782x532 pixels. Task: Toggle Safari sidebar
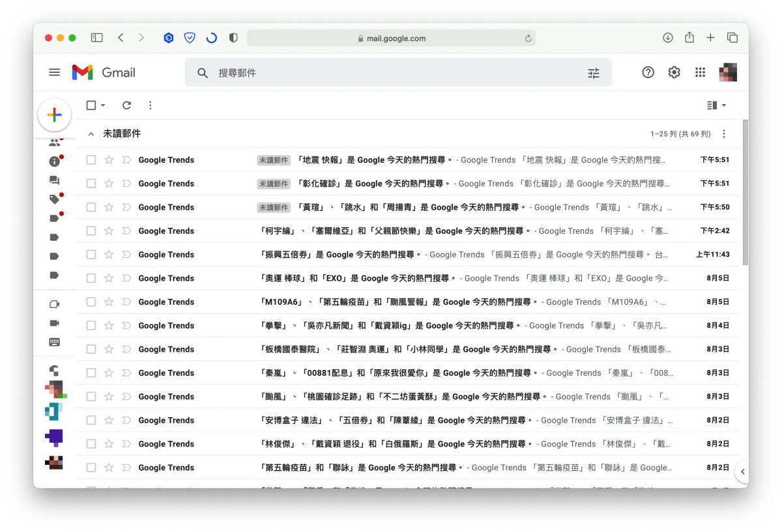[96, 38]
